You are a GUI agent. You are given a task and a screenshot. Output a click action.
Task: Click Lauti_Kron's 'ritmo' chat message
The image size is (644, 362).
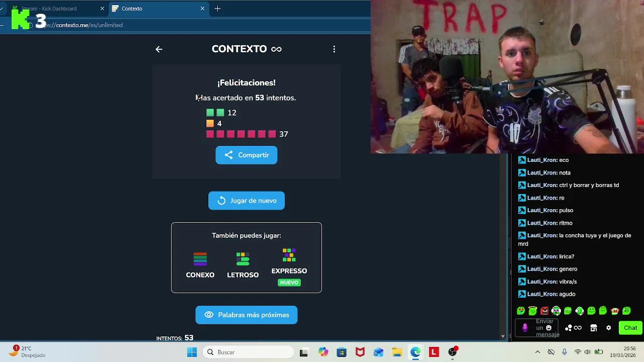(x=545, y=223)
